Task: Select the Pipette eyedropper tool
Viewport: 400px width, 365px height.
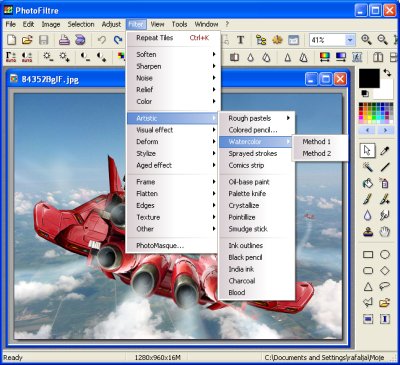Action: click(385, 150)
